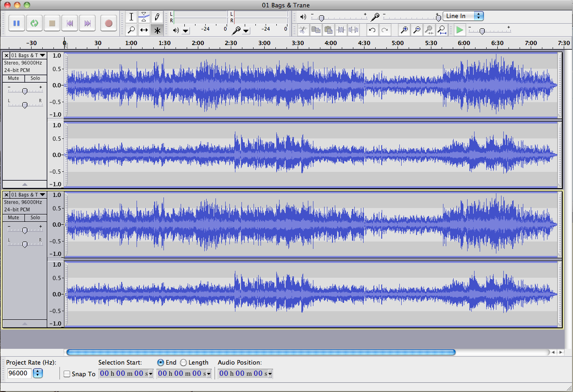
Task: Solo the first track
Action: click(35, 78)
